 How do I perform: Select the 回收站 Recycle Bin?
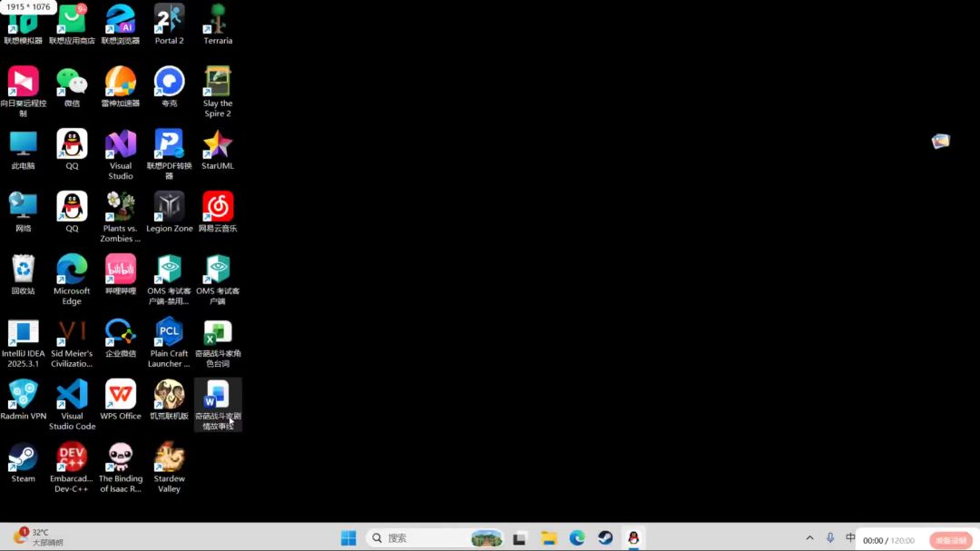coord(23,274)
